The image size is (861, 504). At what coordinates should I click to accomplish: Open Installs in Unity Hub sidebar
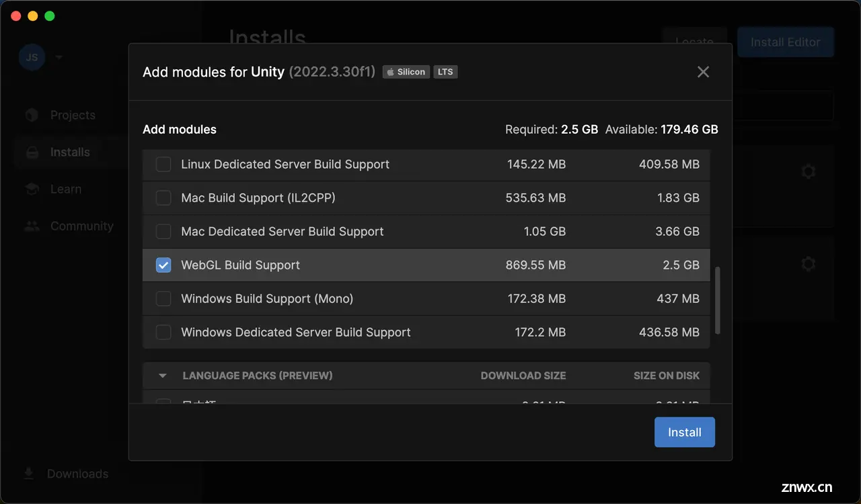(x=71, y=152)
